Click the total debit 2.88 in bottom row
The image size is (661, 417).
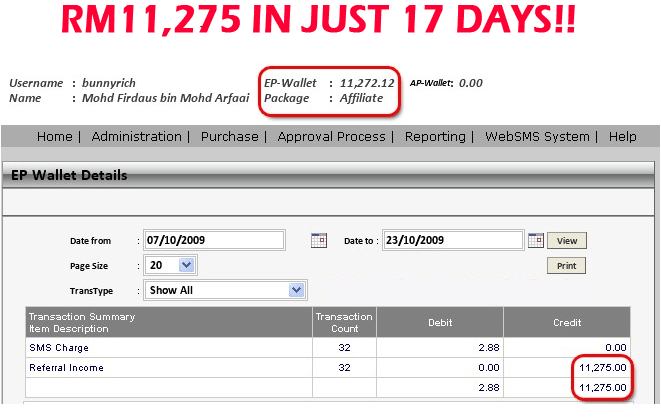[x=489, y=387]
